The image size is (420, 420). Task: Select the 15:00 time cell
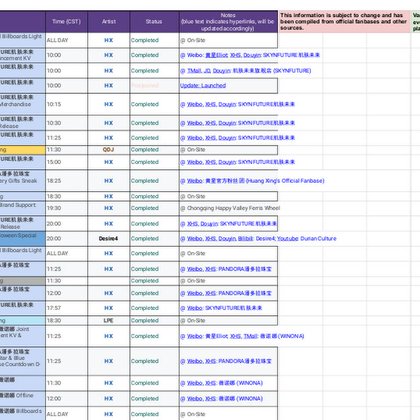pyautogui.click(x=66, y=162)
